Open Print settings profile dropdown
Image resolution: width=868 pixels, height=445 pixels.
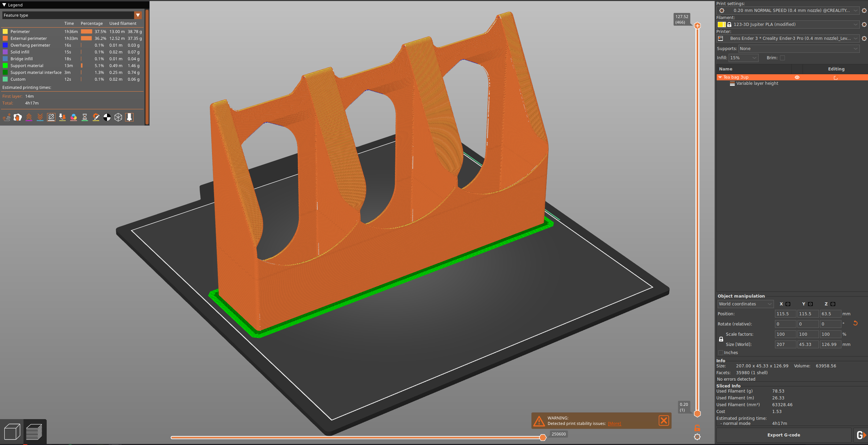(x=789, y=11)
